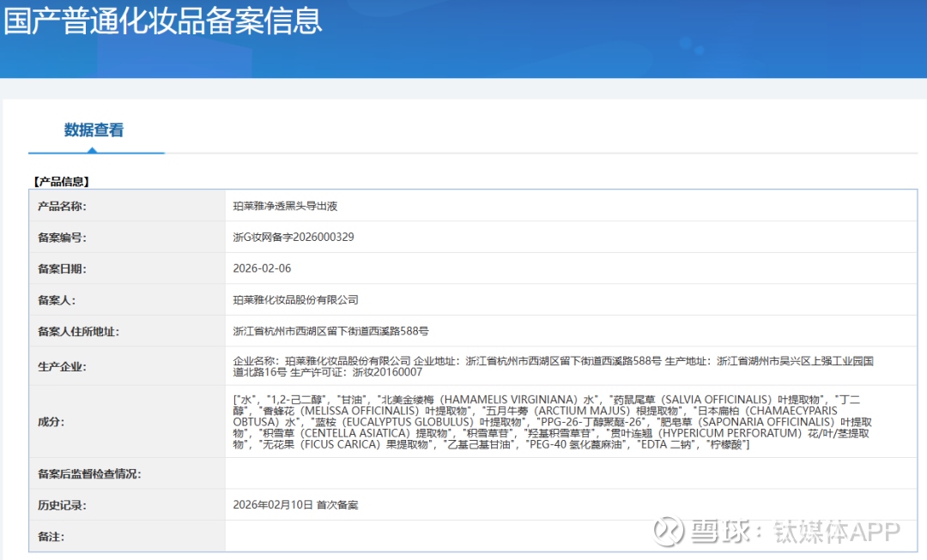This screenshot has height=560, width=927.
Task: Click the 成分 row label
Action: click(51, 422)
